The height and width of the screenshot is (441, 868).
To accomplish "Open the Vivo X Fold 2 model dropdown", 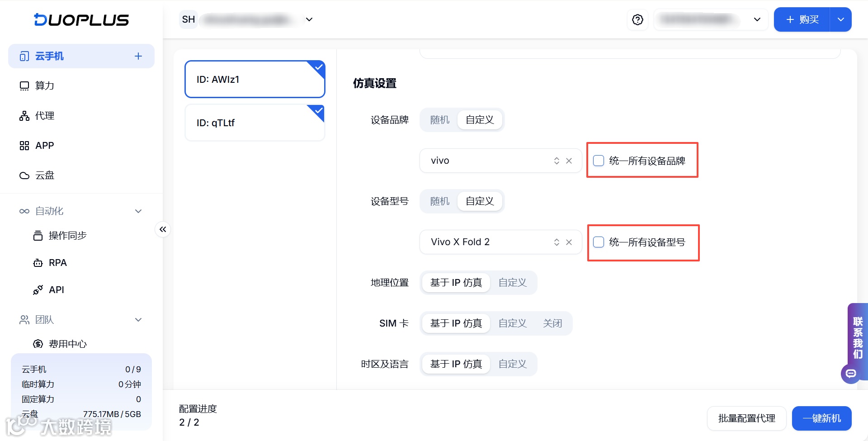I will point(501,242).
